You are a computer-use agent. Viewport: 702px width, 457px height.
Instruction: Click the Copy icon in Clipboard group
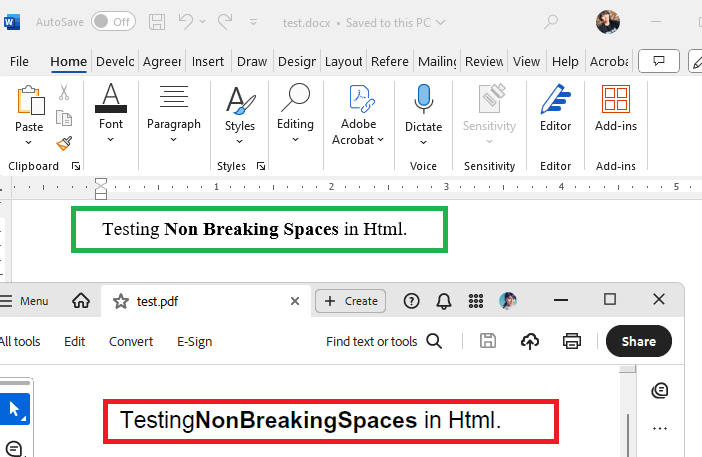point(64,118)
